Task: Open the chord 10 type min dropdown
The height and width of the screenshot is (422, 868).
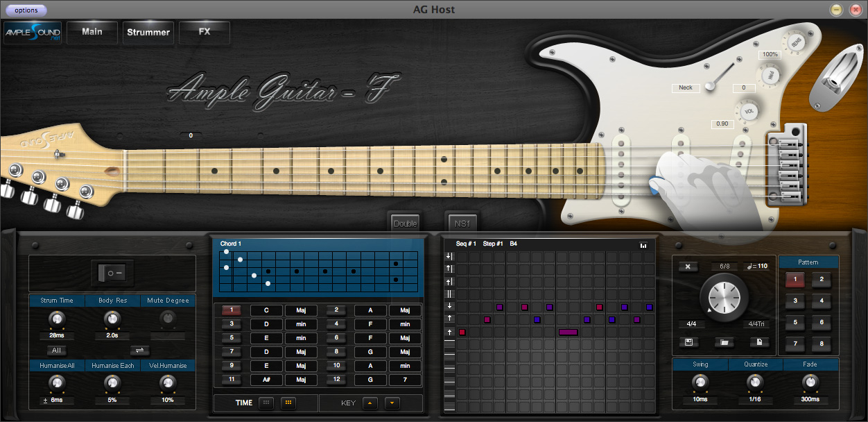Action: (x=405, y=366)
